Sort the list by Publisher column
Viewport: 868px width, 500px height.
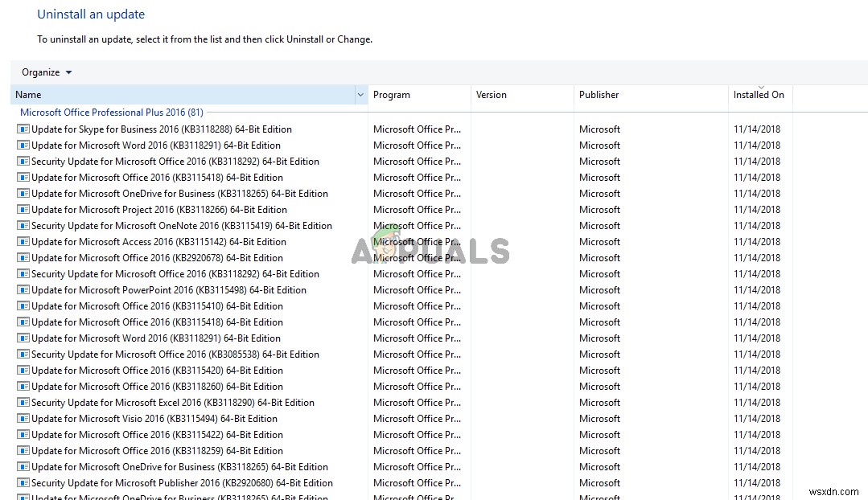(x=651, y=95)
